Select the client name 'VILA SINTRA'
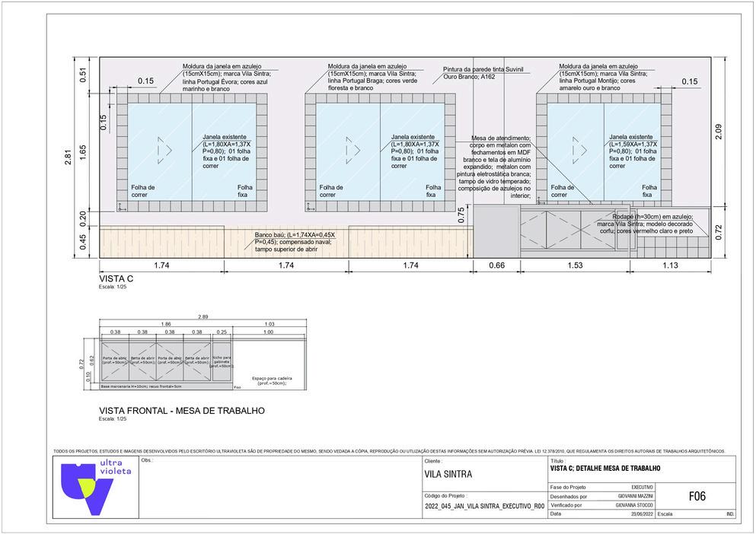Viewport: 756px width, 534px height. (x=448, y=474)
